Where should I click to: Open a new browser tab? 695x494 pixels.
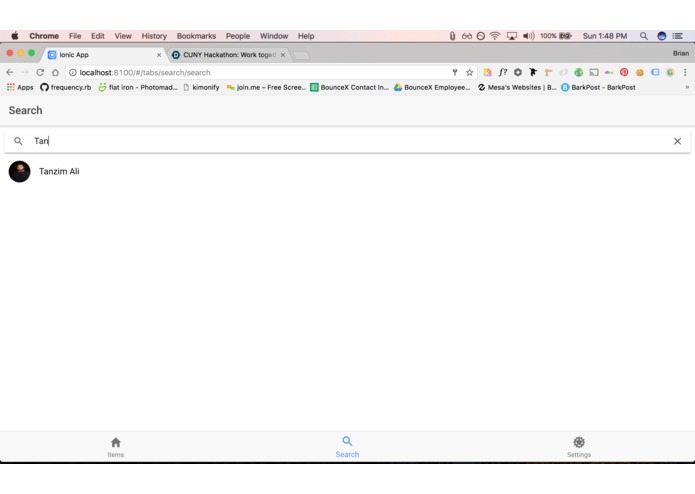pyautogui.click(x=301, y=55)
